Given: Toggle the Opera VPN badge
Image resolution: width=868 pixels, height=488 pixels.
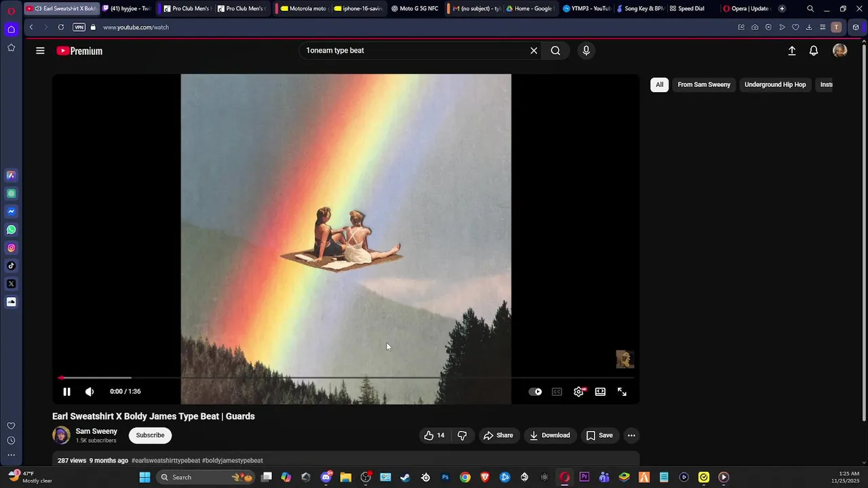Looking at the screenshot, I should click(79, 27).
